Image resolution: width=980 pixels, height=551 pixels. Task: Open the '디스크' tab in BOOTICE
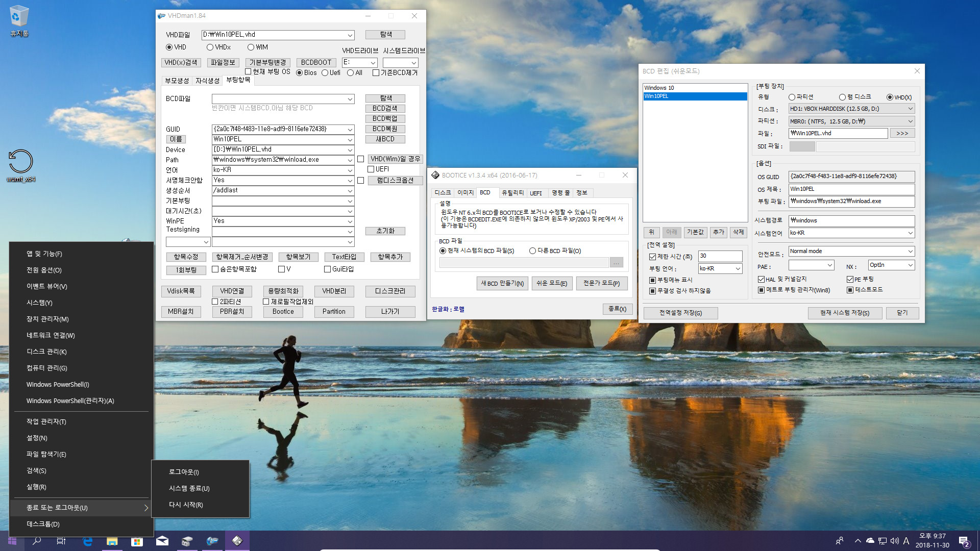click(443, 192)
